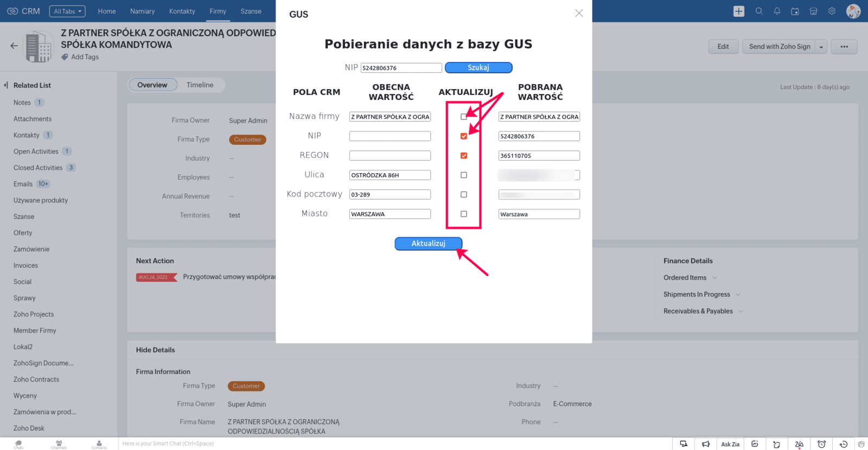Click the blue Aktualizuj button
Screen dimensions: 868x450
[x=428, y=244]
